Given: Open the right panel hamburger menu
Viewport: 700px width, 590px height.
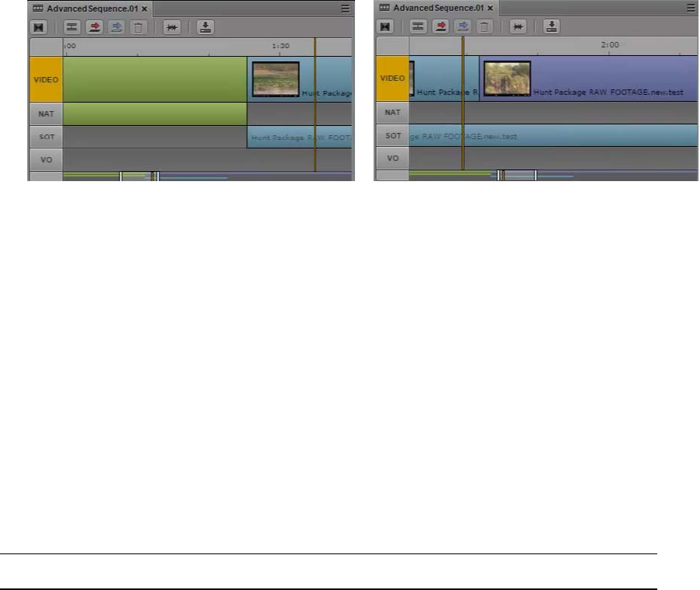Looking at the screenshot, I should point(691,8).
